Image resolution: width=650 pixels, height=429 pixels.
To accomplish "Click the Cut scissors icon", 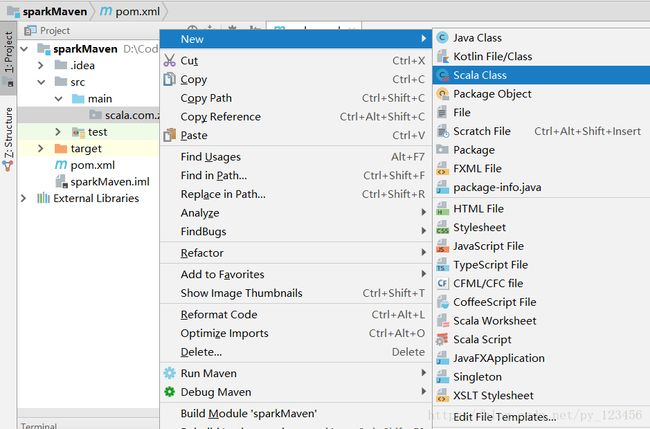I will point(170,61).
